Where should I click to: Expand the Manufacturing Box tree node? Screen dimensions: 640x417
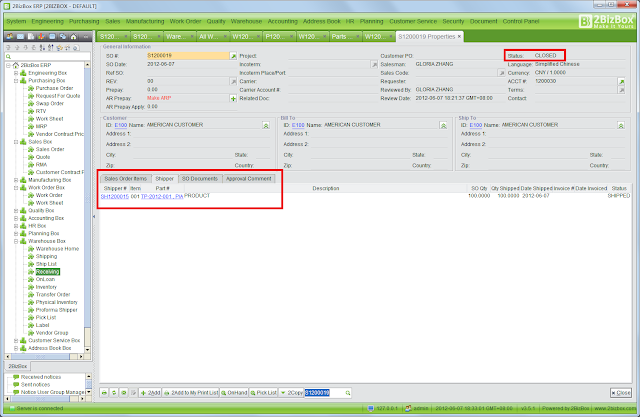(16, 180)
